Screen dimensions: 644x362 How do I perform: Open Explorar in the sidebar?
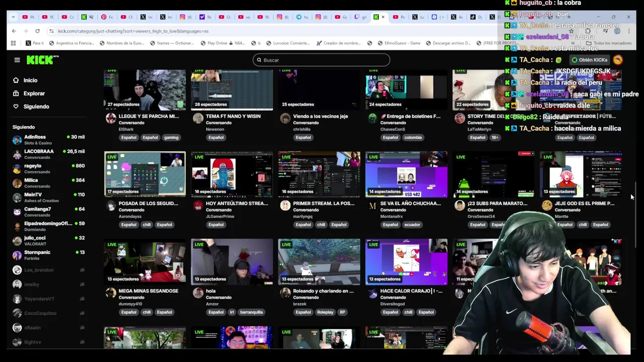pyautogui.click(x=34, y=94)
